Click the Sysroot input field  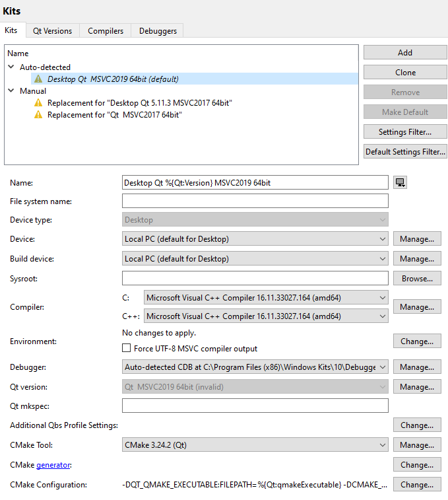coord(255,278)
